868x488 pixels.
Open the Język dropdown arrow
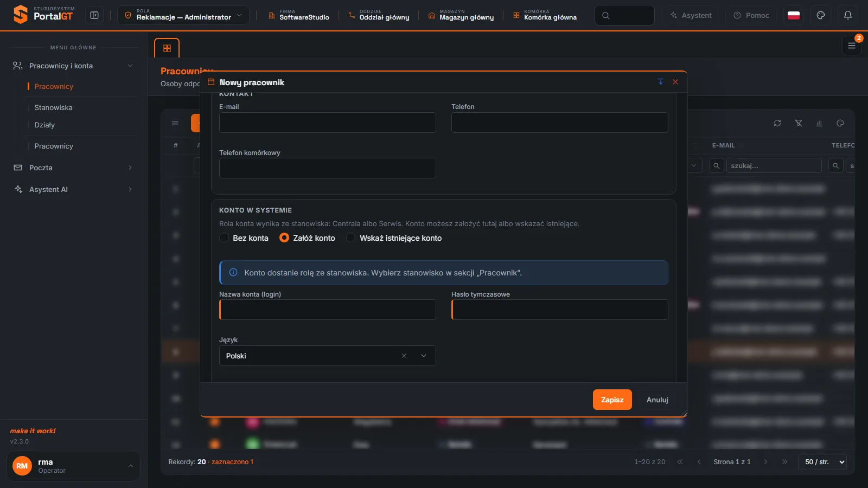click(x=424, y=356)
